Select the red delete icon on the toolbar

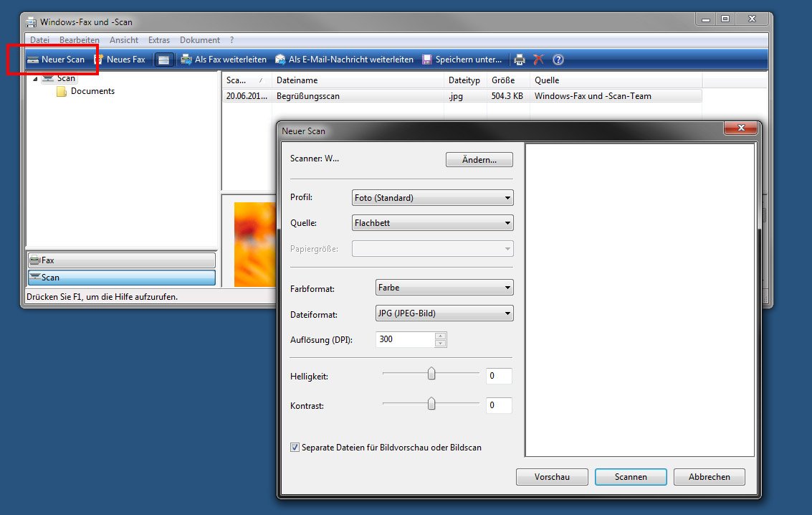[x=539, y=60]
